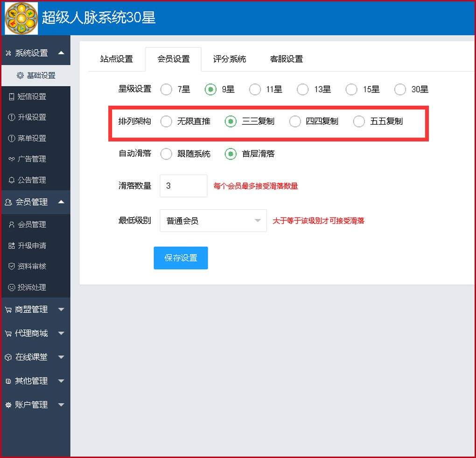Click the 保存设置 button

click(181, 258)
